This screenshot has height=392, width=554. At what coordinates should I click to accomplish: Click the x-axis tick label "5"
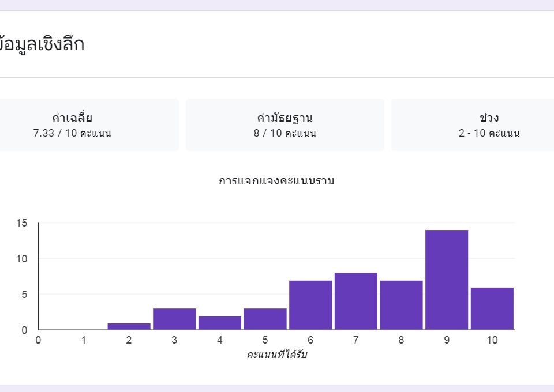tap(265, 340)
